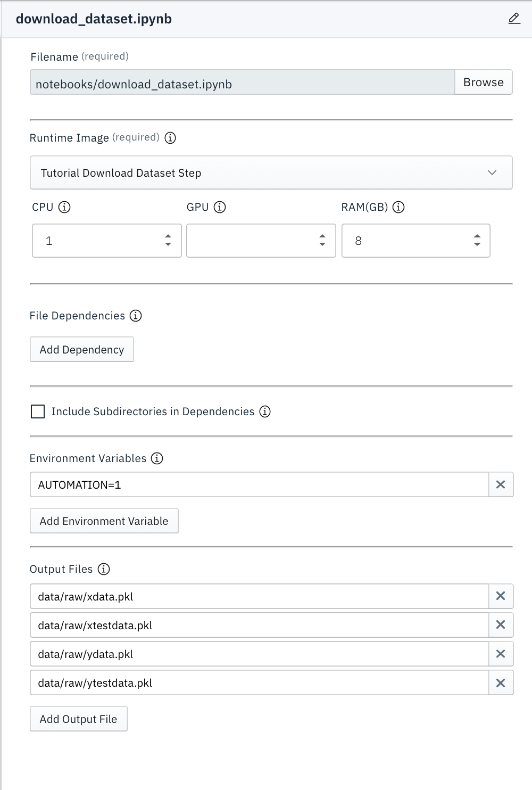
Task: Click the Runtime Image info icon
Action: (170, 138)
